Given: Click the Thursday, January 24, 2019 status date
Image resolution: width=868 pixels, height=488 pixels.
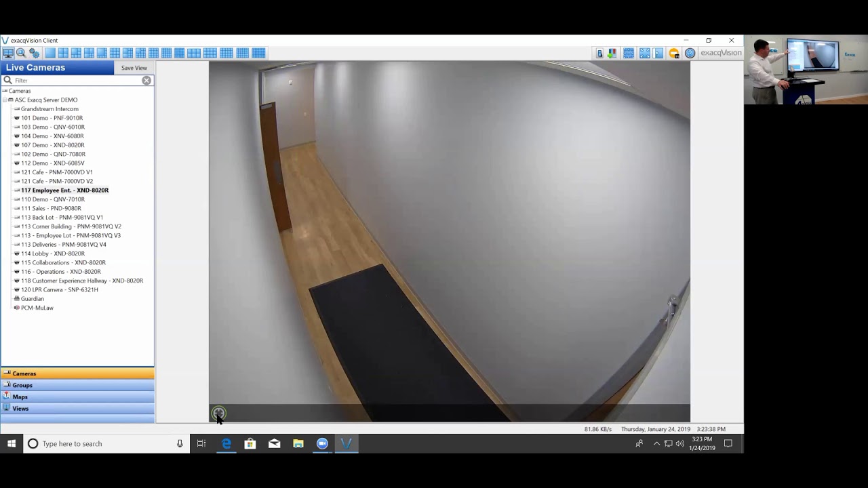Looking at the screenshot, I should [656, 429].
